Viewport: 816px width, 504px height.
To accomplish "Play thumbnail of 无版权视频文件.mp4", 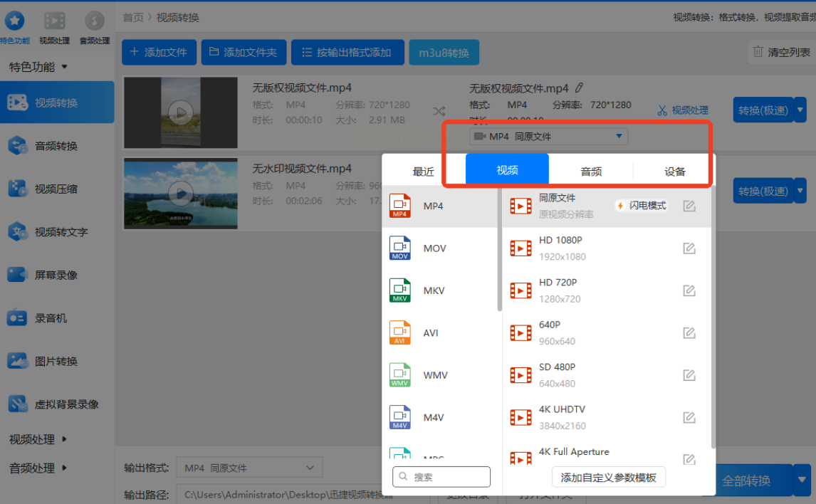I will point(181,112).
